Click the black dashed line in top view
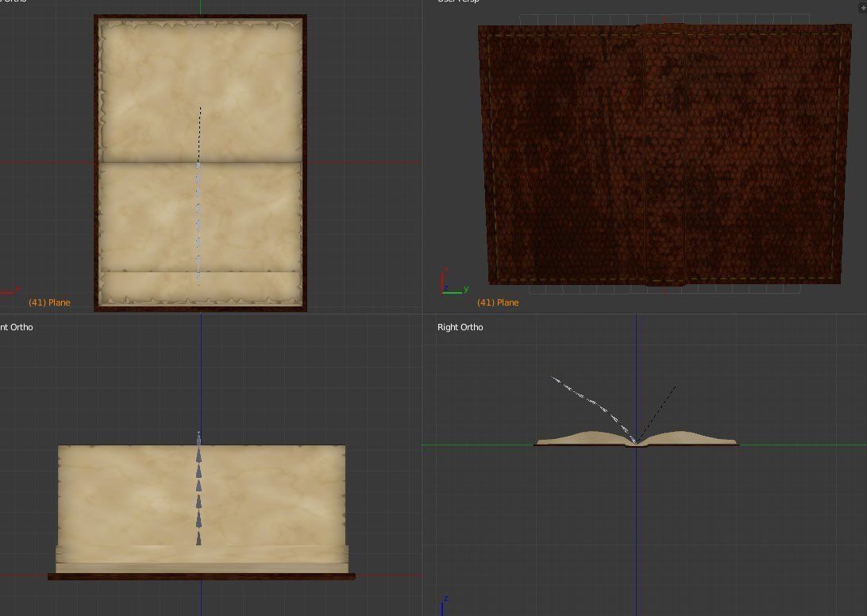 coord(200,133)
